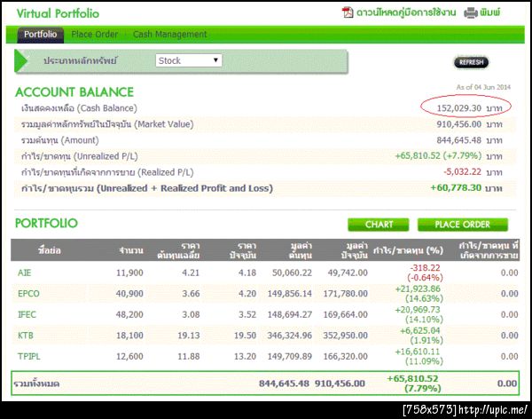Open the Stock security type dropdown
Screen dimensions: 532x419
point(189,60)
